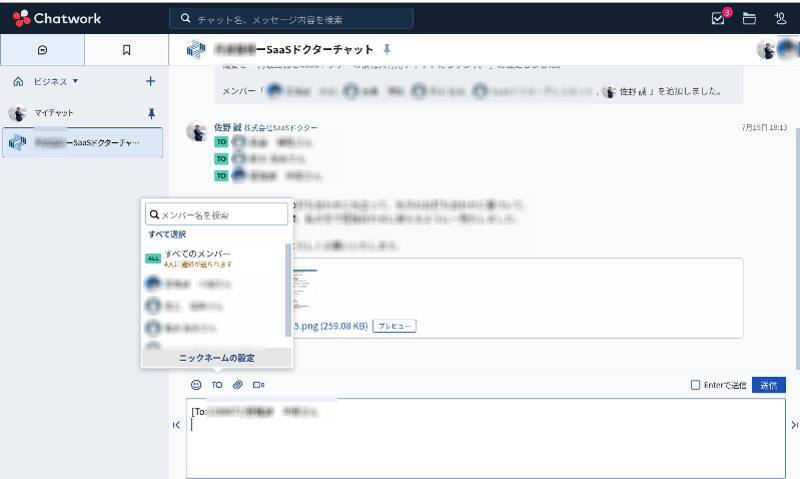Switch to the bookmark tab

(126, 49)
